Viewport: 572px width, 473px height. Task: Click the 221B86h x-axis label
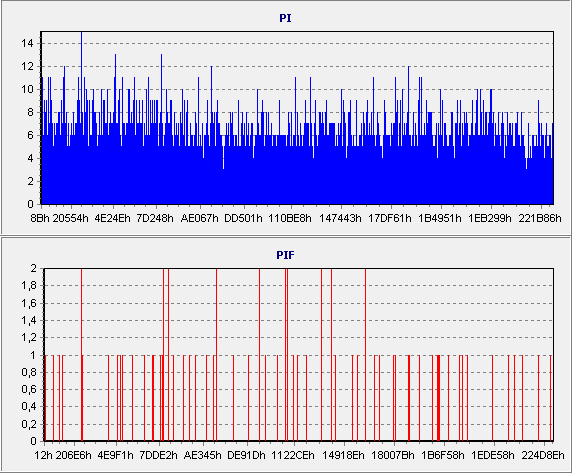point(540,218)
